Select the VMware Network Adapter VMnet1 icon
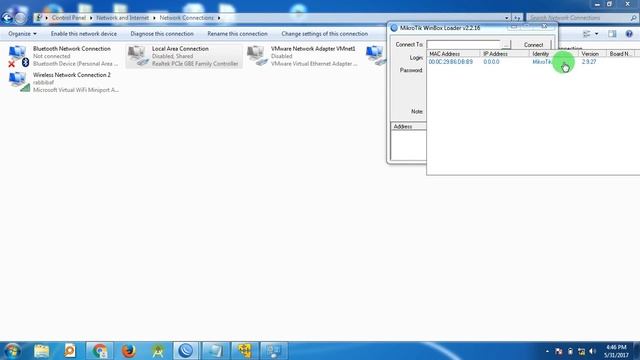Screen dimensions: 640x360 coord(257,56)
